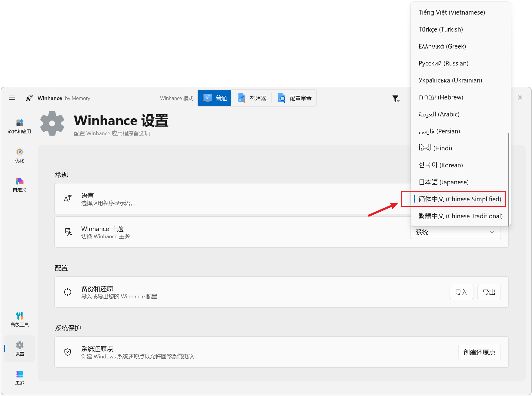
Task: Select the 设置 sidebar item
Action: point(20,349)
